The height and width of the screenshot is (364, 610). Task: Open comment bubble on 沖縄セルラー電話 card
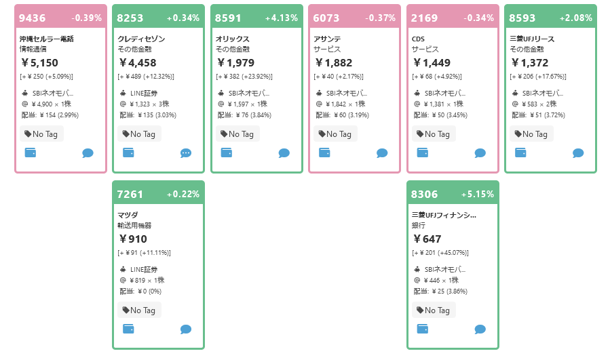click(x=88, y=153)
